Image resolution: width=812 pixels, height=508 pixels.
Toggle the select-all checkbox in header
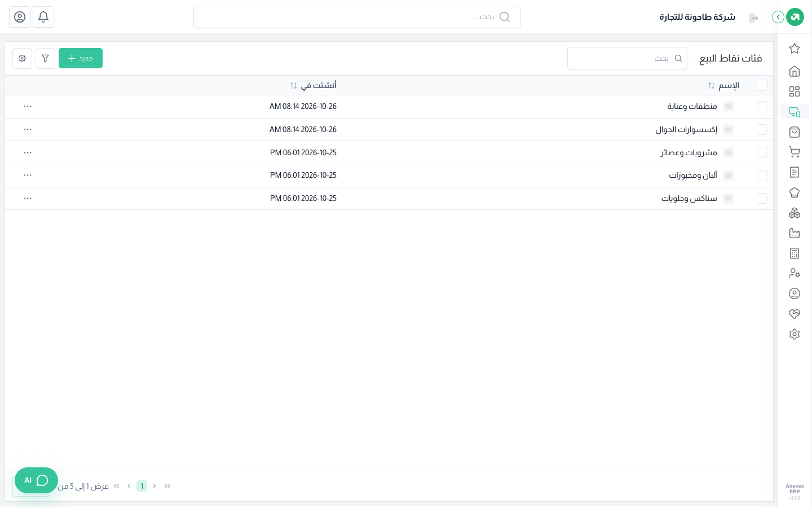[762, 85]
